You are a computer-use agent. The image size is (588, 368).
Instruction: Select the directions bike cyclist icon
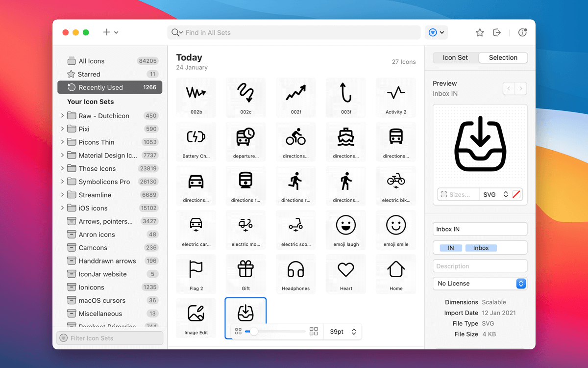296,141
